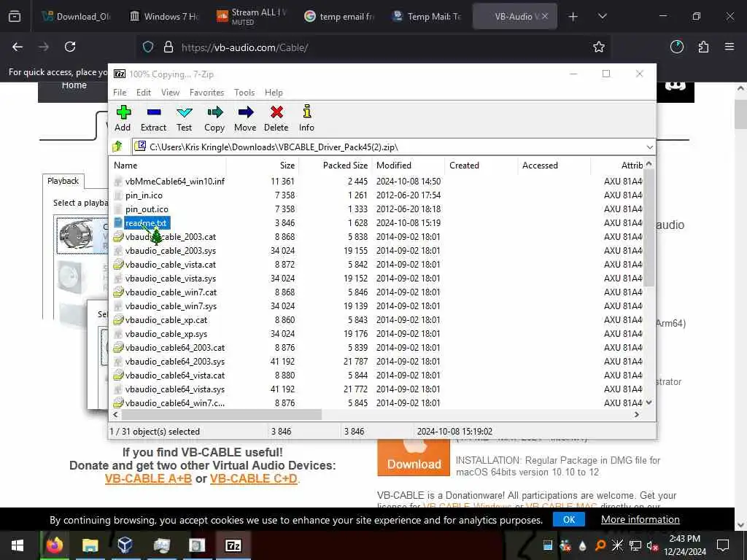Open File Explorer from the taskbar
The width and height of the screenshot is (747, 560).
click(x=90, y=545)
